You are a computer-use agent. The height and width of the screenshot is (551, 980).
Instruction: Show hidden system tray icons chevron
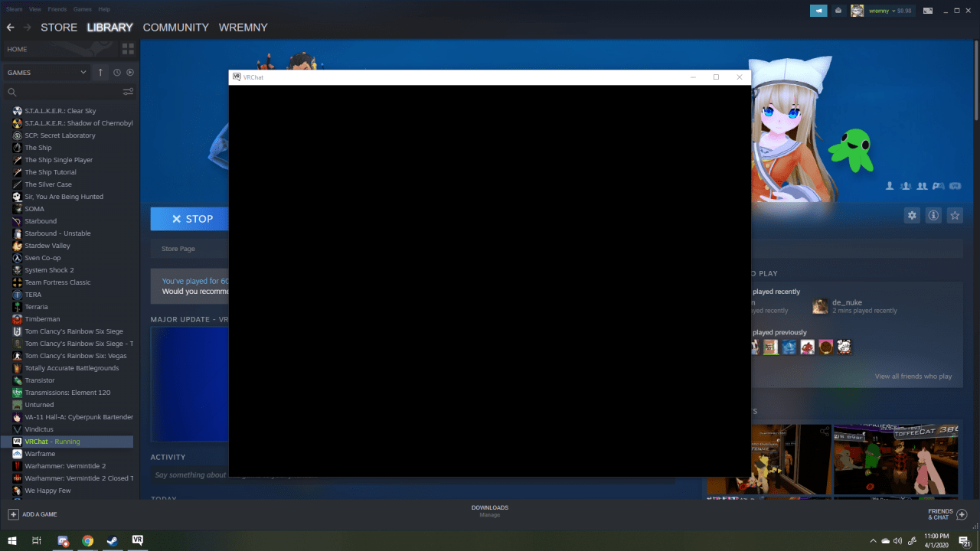point(874,541)
